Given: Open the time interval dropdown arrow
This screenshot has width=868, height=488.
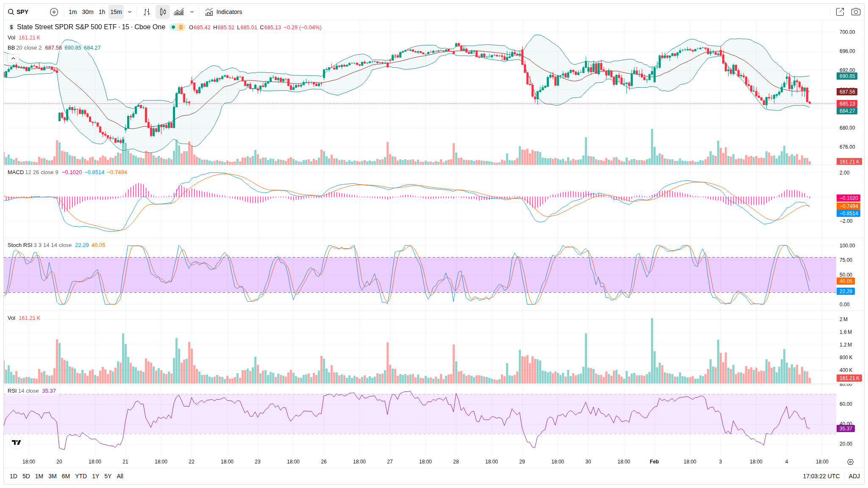Looking at the screenshot, I should (130, 12).
